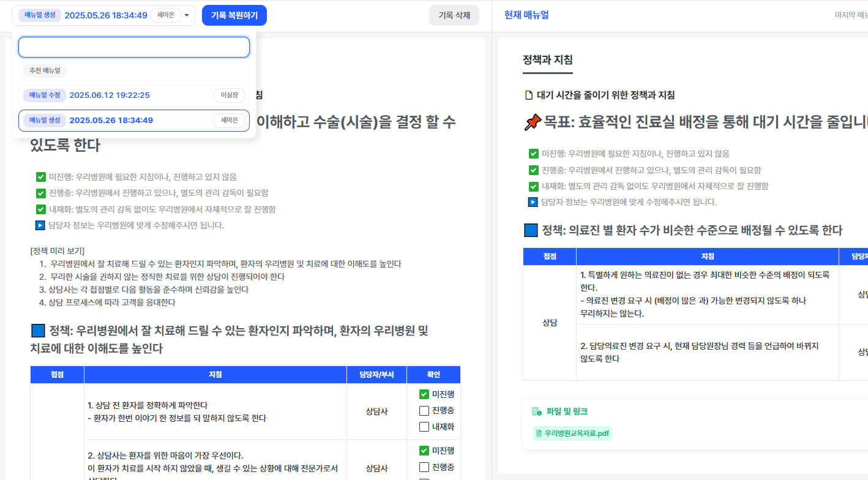Check the 내재화 checkbox in the 확인 column
Viewport: 868px width, 480px height.
423,427
